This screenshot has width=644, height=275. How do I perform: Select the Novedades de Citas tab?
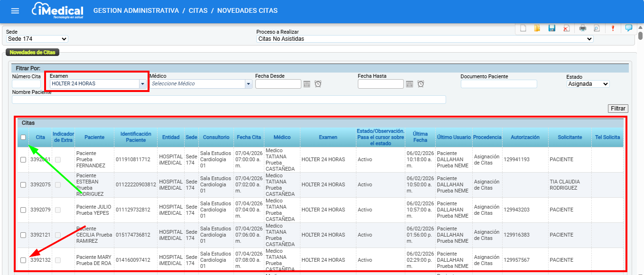coord(32,52)
